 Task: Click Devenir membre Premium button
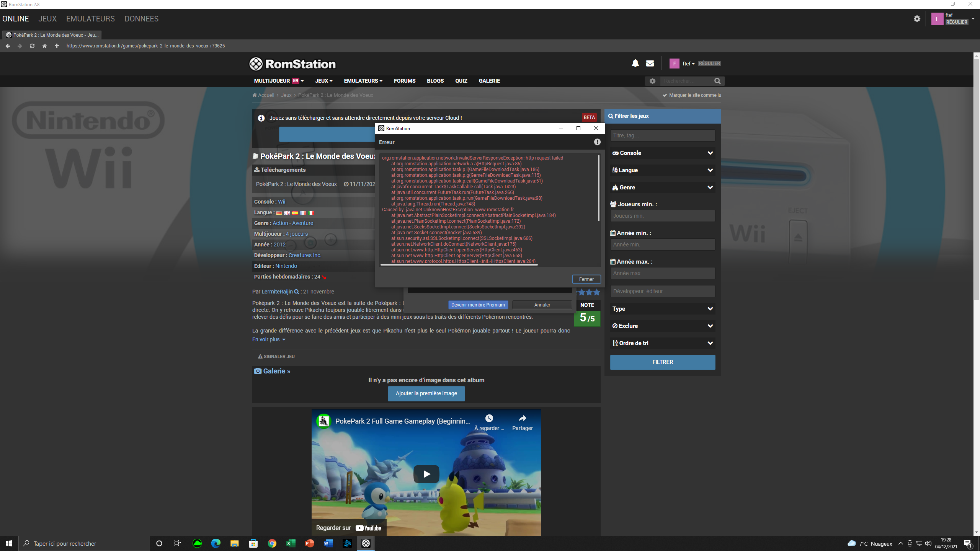pyautogui.click(x=478, y=305)
